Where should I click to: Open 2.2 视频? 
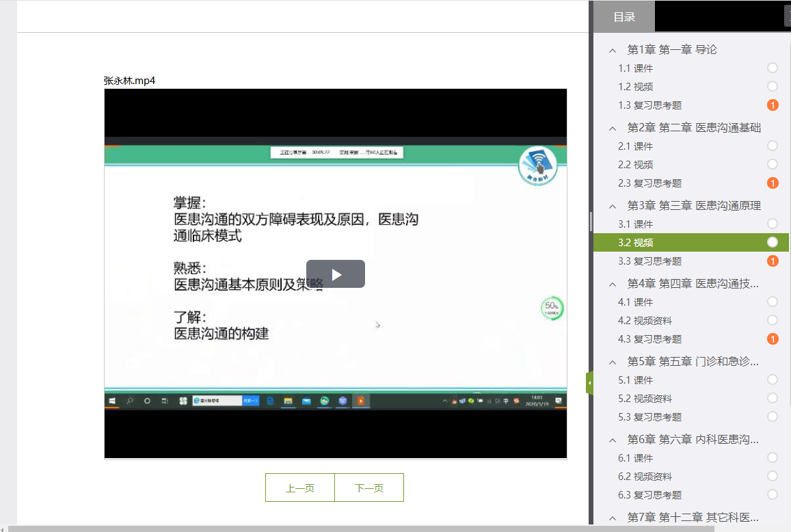pyautogui.click(x=635, y=165)
